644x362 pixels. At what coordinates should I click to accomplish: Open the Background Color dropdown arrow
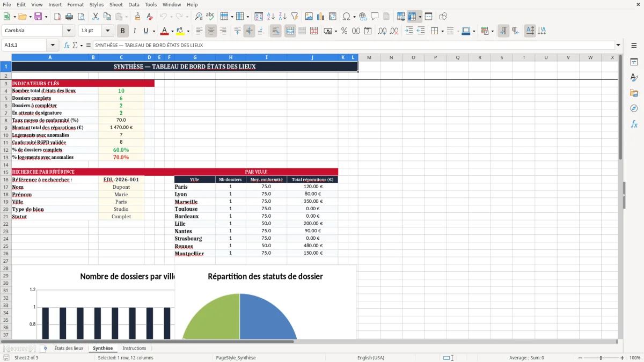click(x=188, y=31)
